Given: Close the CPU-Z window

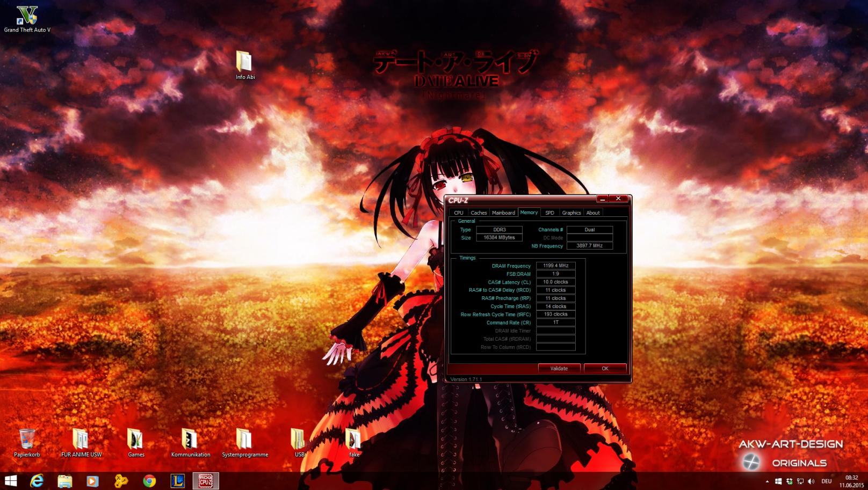Looking at the screenshot, I should click(x=618, y=199).
